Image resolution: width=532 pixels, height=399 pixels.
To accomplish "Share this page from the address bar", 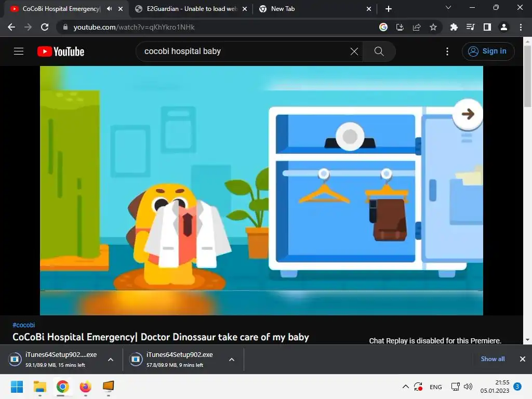I will coord(417,27).
